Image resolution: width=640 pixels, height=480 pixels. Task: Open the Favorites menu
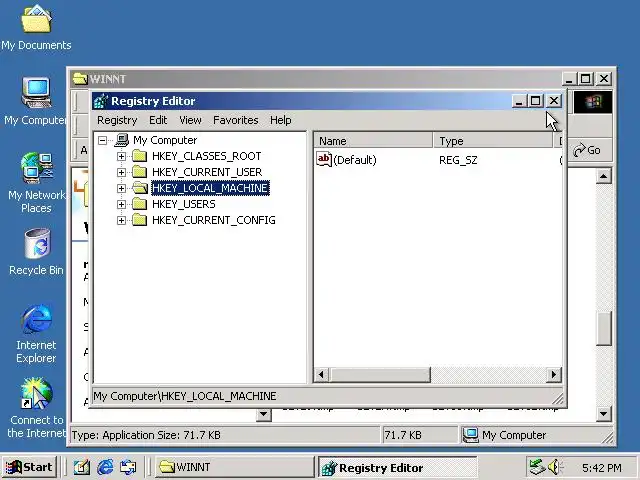pos(236,120)
